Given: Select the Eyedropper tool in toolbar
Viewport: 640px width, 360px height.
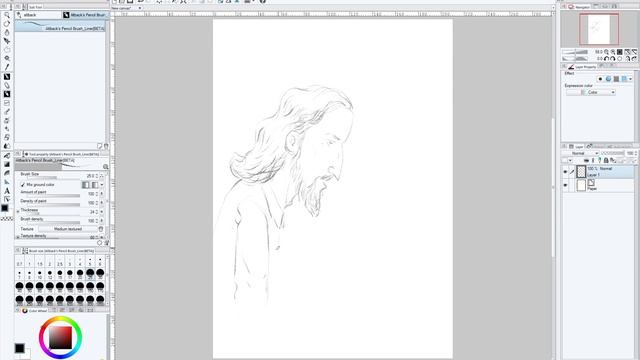Looking at the screenshot, I should click(x=7, y=67).
